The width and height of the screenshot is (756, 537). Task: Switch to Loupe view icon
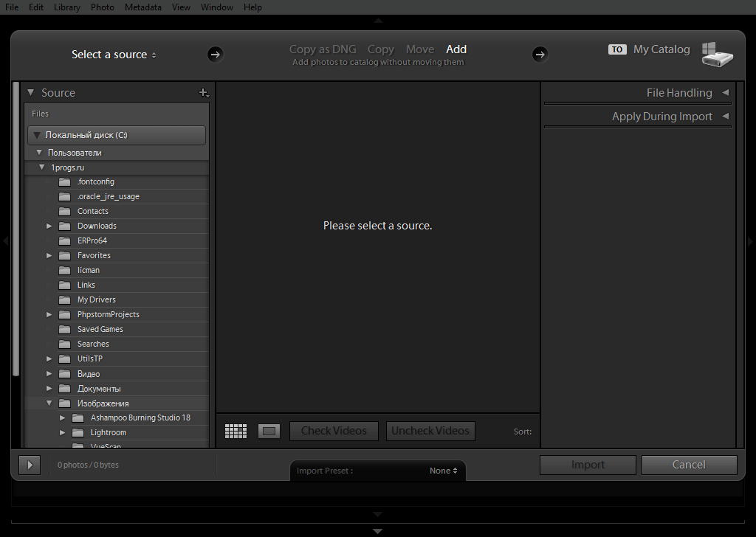tap(269, 430)
